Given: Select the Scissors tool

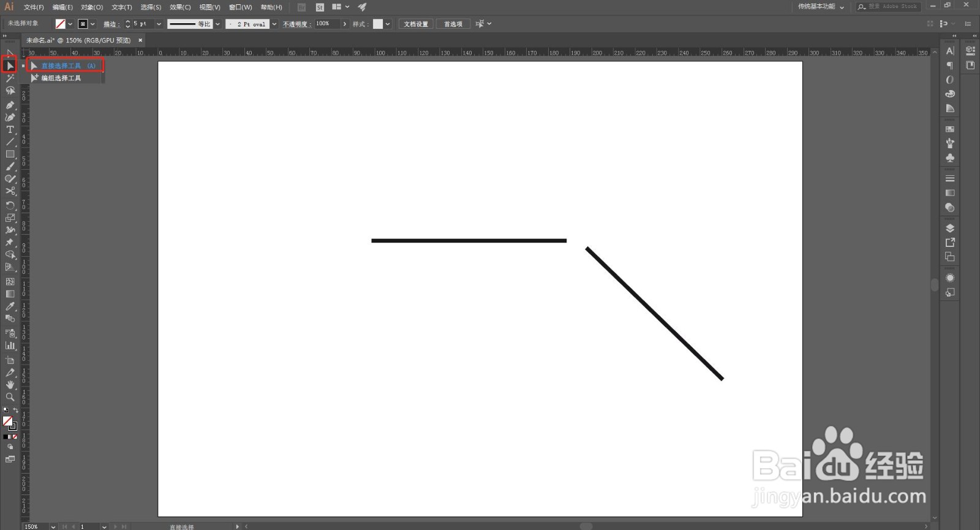Looking at the screenshot, I should (x=10, y=191).
